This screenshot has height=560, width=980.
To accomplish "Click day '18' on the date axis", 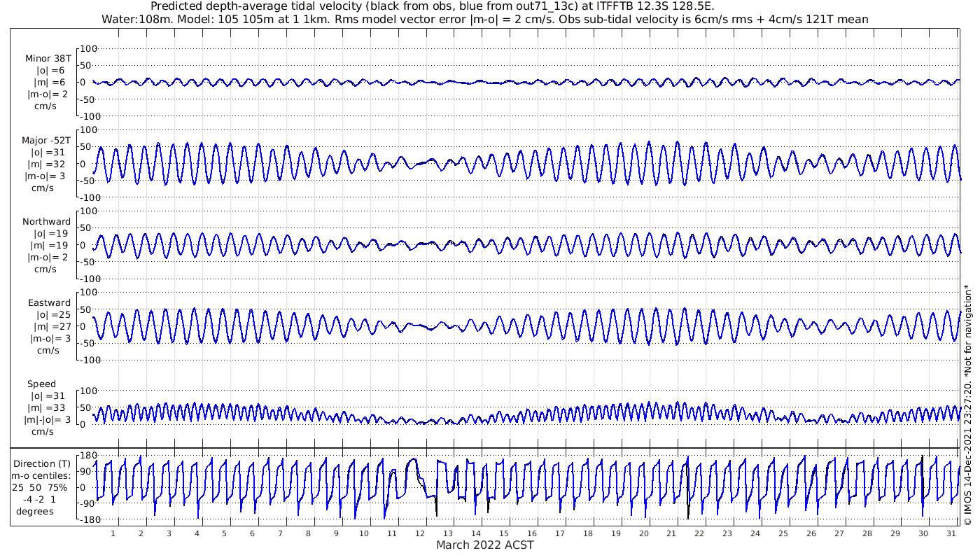I will click(x=587, y=533).
